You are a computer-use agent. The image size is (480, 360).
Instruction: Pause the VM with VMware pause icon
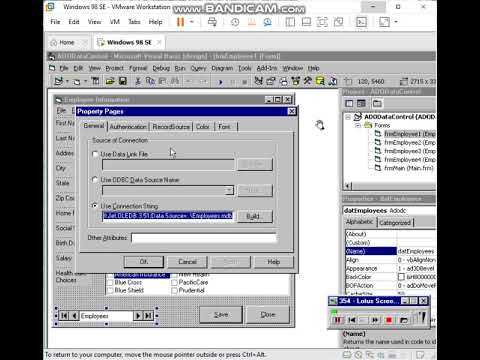180,22
